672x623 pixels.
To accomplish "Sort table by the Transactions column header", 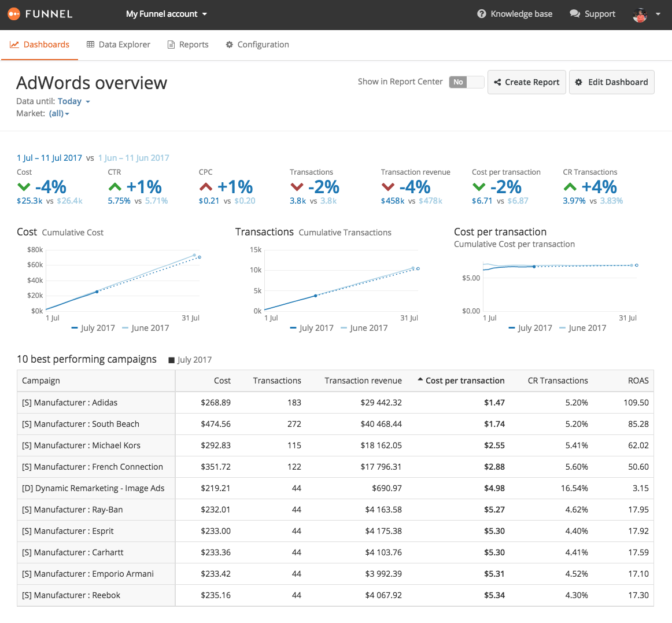I will pos(277,381).
